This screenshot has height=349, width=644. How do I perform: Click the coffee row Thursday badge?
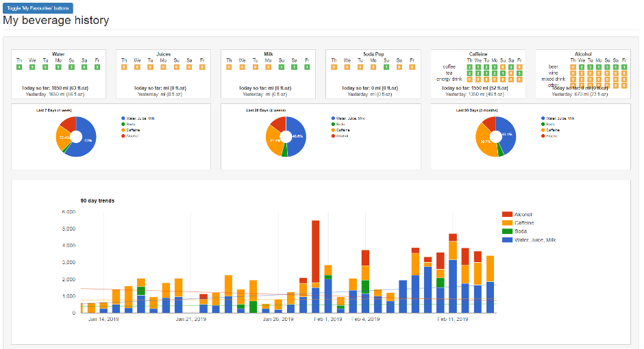[x=469, y=67]
